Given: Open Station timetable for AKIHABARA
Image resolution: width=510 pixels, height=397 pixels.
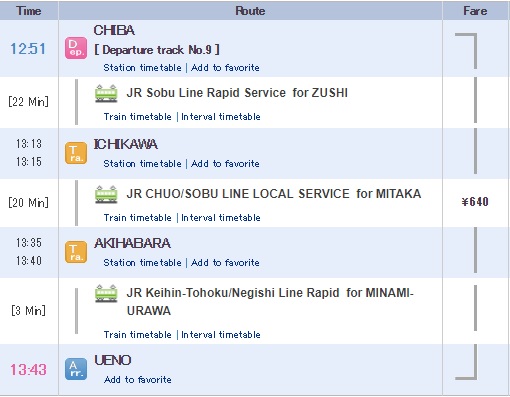Looking at the screenshot, I should click(x=142, y=263).
